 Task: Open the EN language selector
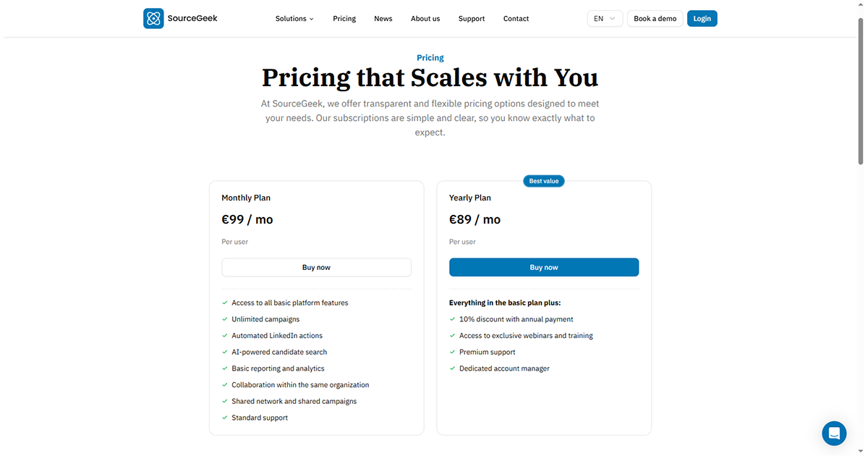[x=605, y=19]
